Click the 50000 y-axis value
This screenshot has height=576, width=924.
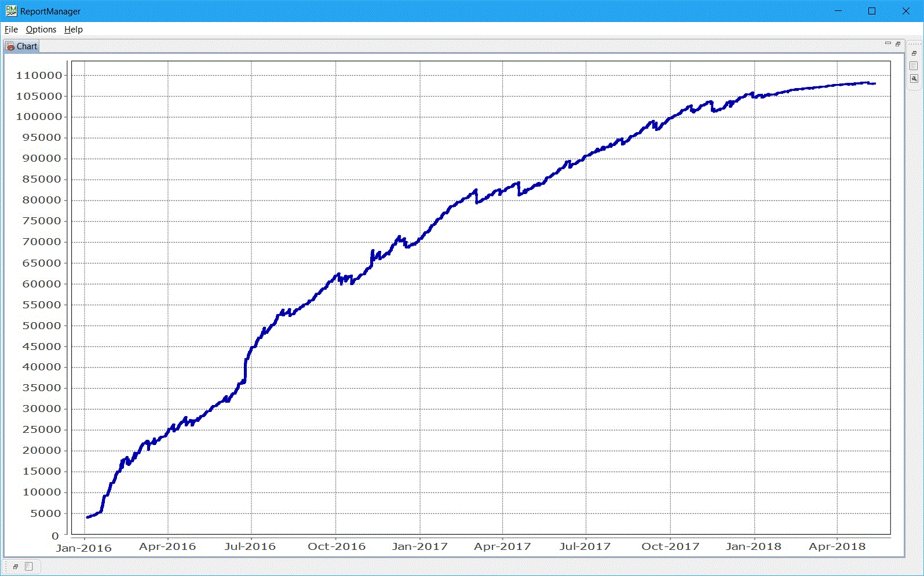[x=42, y=326]
